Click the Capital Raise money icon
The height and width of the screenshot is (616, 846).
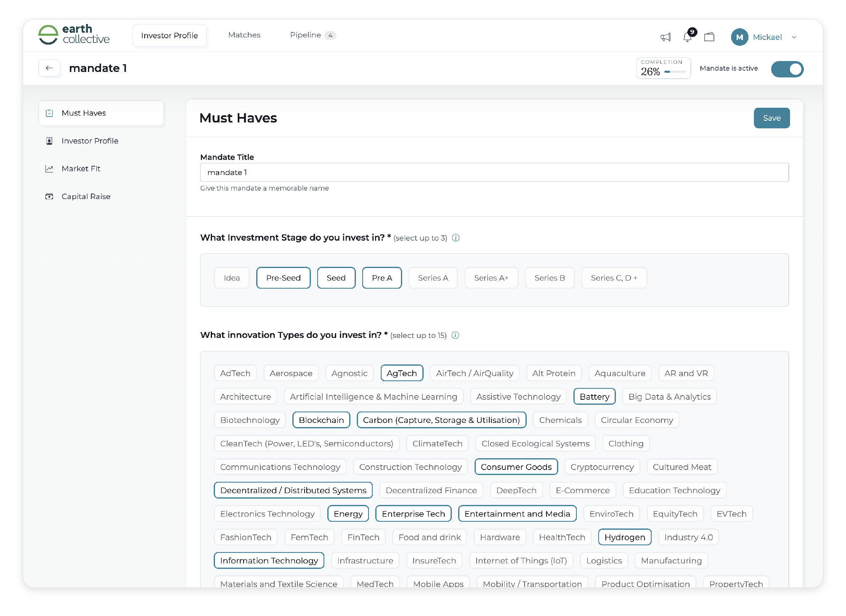[49, 196]
